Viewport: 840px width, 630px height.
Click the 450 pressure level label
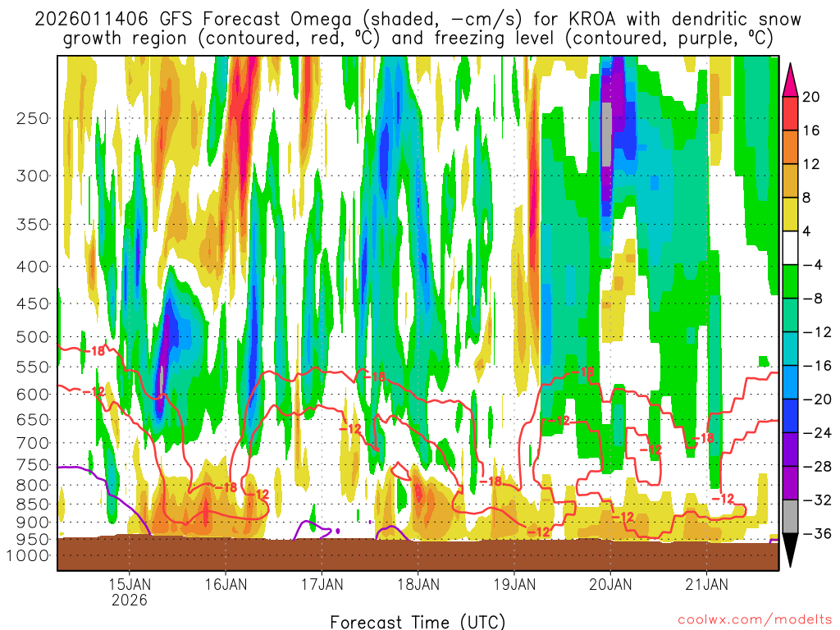pyautogui.click(x=33, y=304)
